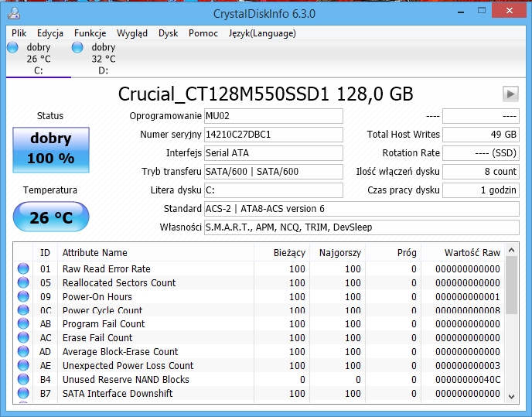Click raw value 000000000001
The image size is (532, 417).
click(x=468, y=297)
